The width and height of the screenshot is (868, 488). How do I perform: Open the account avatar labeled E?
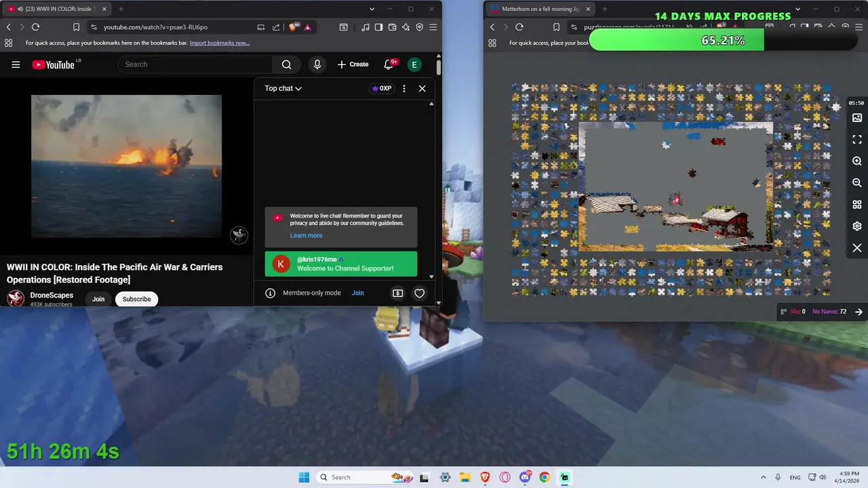pos(414,64)
